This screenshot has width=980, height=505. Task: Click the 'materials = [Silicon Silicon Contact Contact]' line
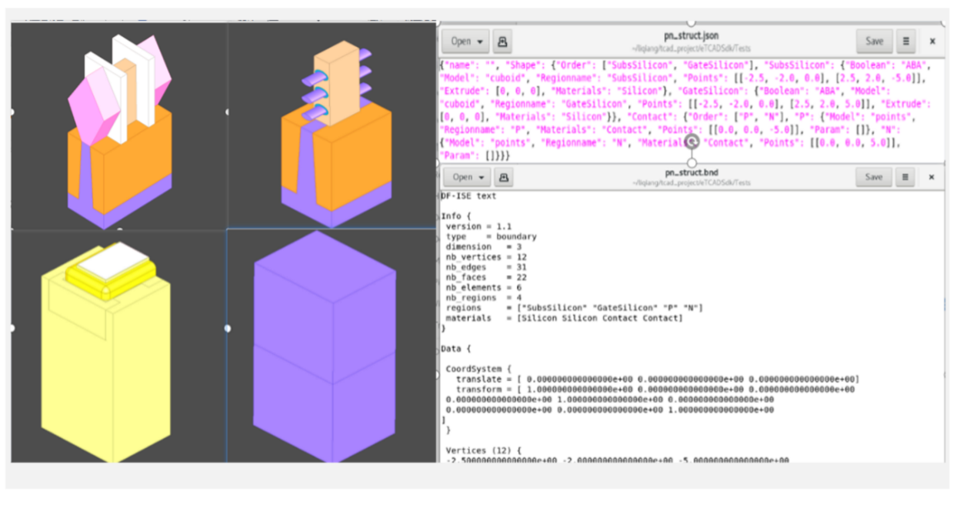[x=563, y=318]
